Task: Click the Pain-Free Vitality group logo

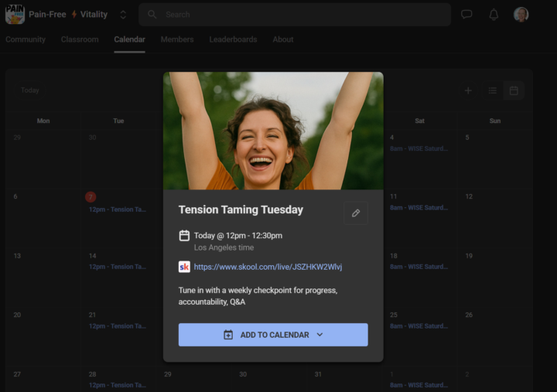Action: pos(15,15)
